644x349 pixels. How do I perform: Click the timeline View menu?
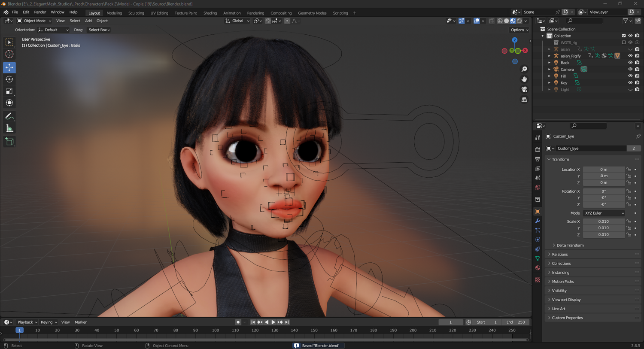pos(65,322)
